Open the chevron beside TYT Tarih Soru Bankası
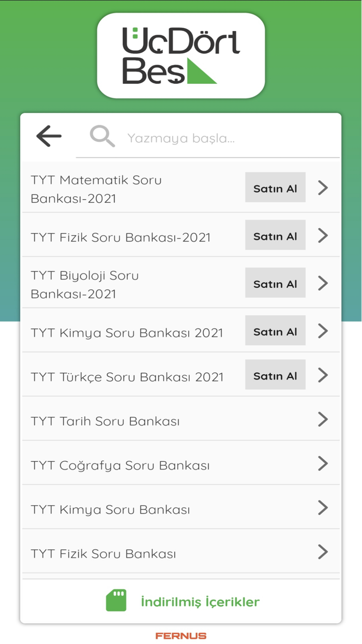 (323, 419)
